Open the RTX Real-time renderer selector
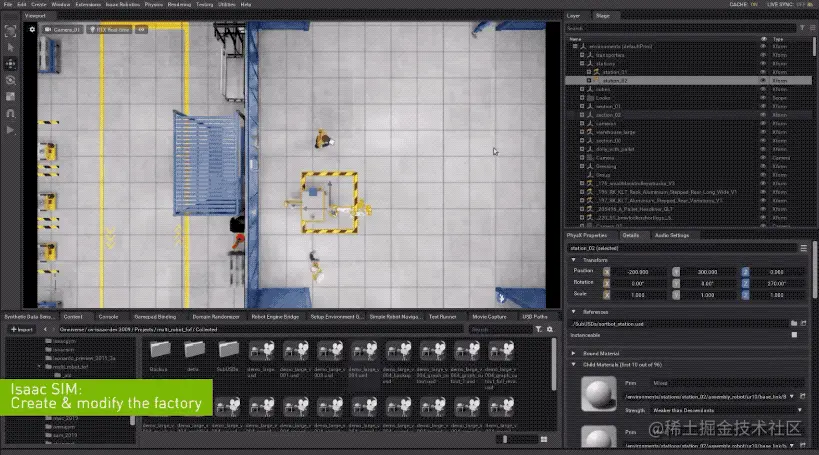This screenshot has height=455, width=819. click(x=110, y=30)
